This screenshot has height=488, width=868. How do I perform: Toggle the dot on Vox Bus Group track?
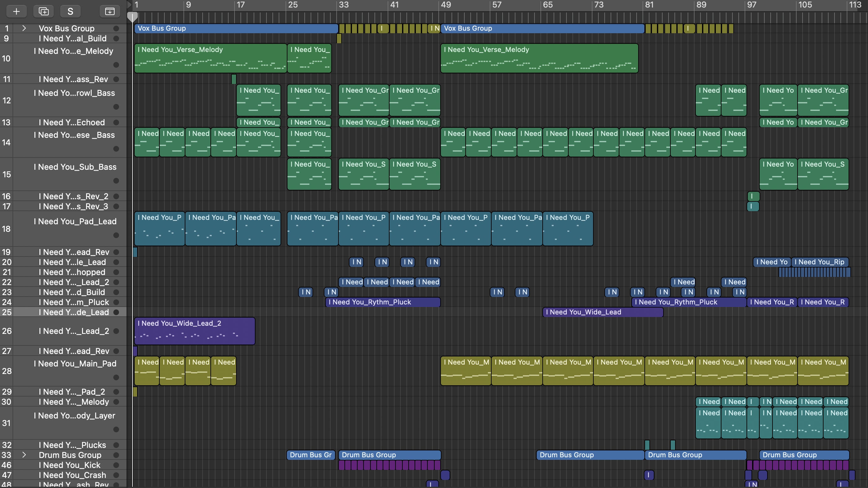tap(116, 28)
